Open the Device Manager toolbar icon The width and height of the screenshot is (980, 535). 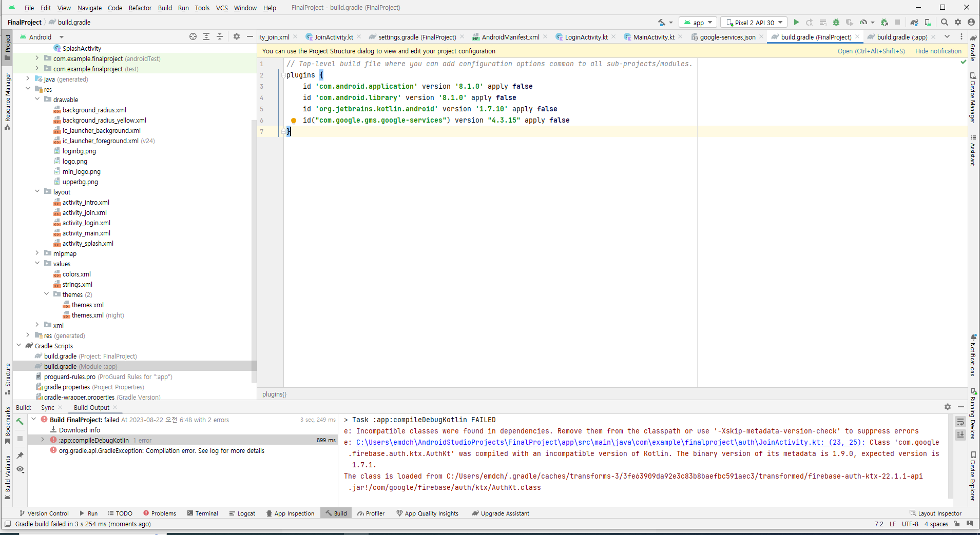pos(928,23)
